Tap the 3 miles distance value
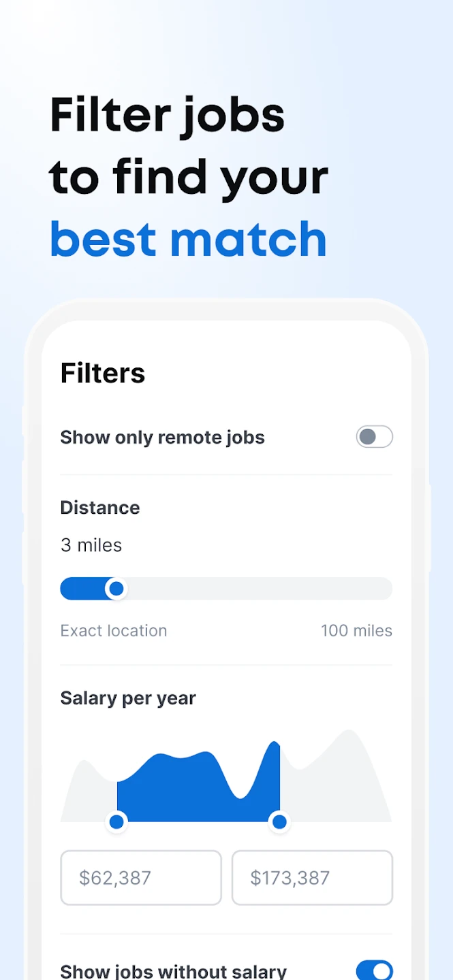The height and width of the screenshot is (980, 453). tap(91, 545)
